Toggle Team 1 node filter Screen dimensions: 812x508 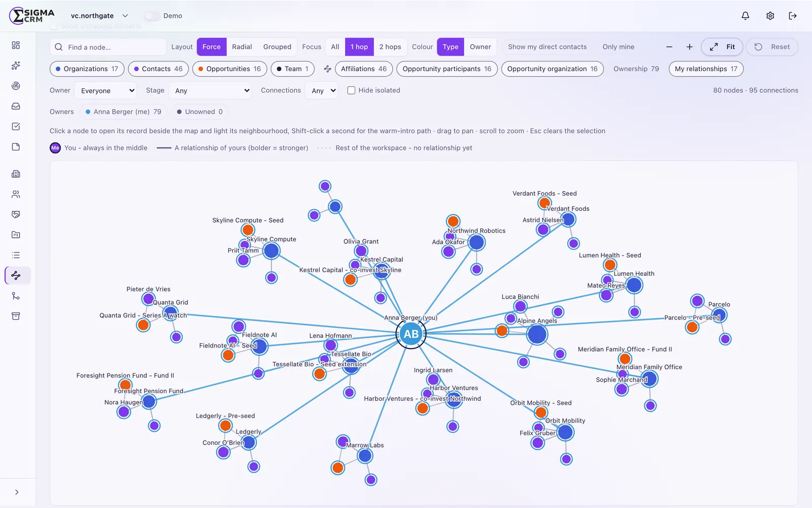(293, 69)
